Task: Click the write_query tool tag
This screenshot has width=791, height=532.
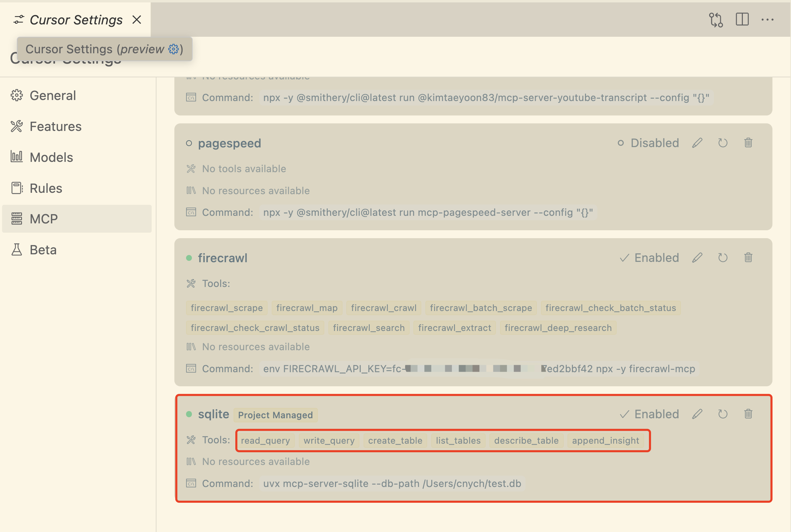Action: click(x=329, y=441)
